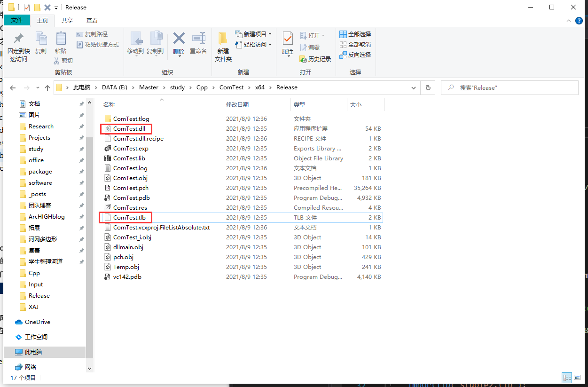Open ribbon help question mark icon
Viewport: 588px width, 387px height.
pyautogui.click(x=580, y=20)
